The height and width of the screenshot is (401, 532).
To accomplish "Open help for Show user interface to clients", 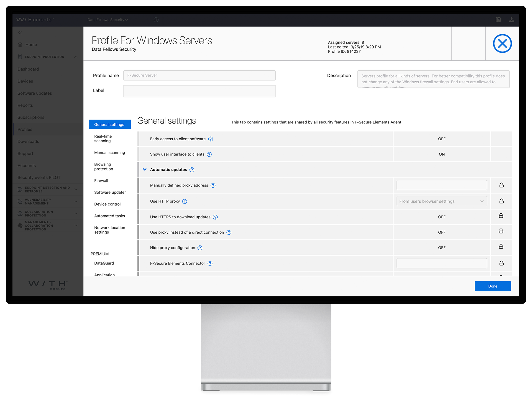I will tap(209, 154).
